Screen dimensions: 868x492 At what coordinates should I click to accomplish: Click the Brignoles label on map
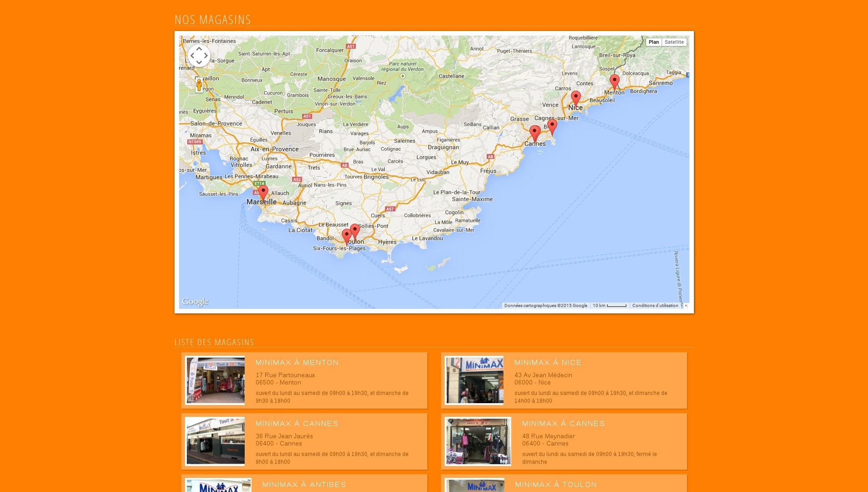(x=376, y=177)
